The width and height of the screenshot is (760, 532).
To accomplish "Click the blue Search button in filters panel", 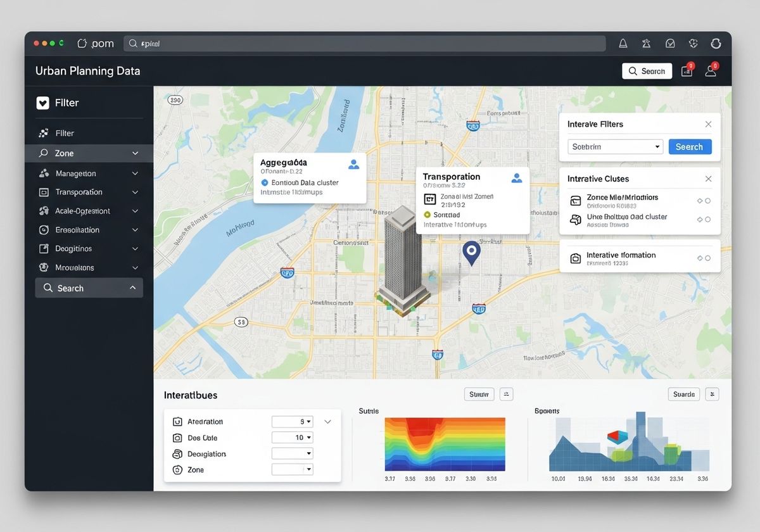I will click(690, 147).
